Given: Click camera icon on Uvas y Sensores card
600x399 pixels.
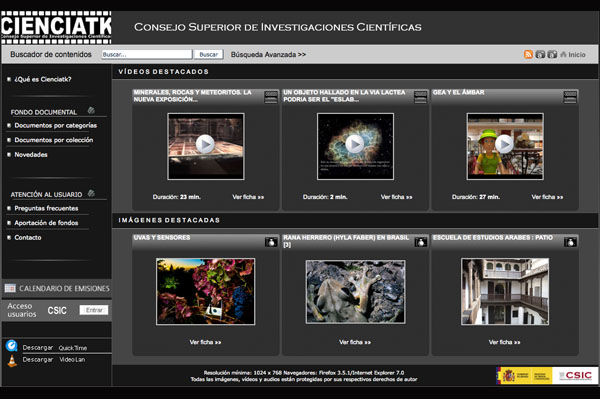Looking at the screenshot, I should point(271,242).
